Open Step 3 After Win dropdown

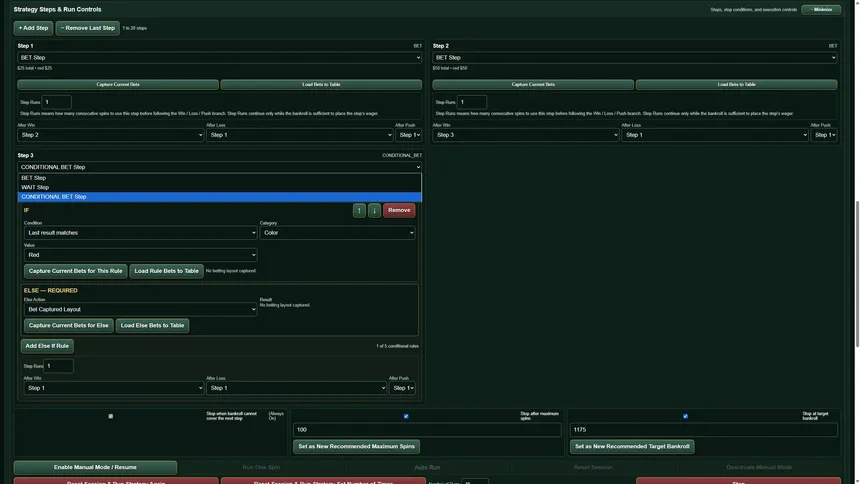pyautogui.click(x=114, y=388)
